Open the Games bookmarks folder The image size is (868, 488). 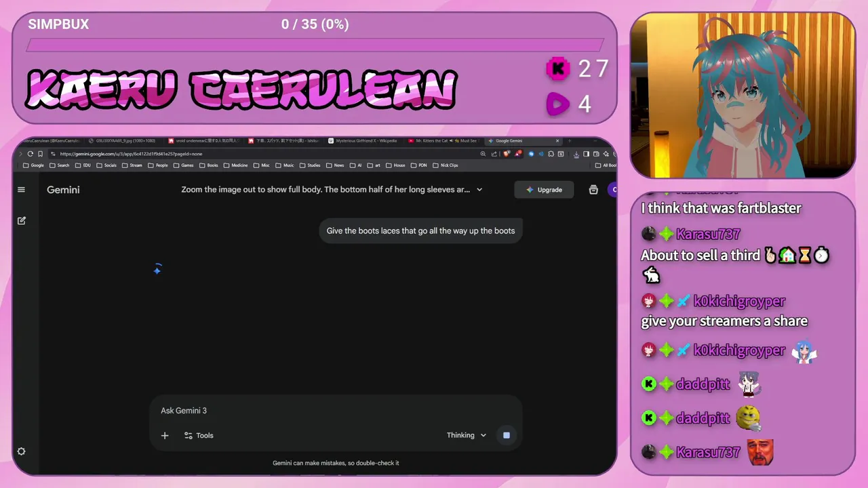182,165
